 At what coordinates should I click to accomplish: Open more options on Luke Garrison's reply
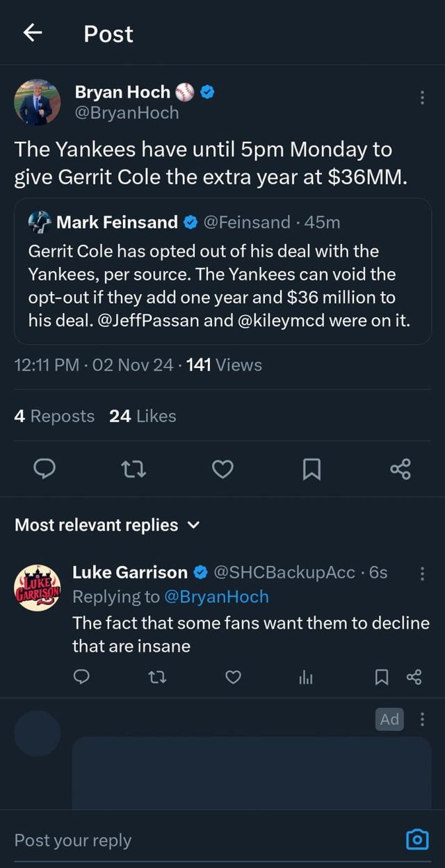click(422, 574)
